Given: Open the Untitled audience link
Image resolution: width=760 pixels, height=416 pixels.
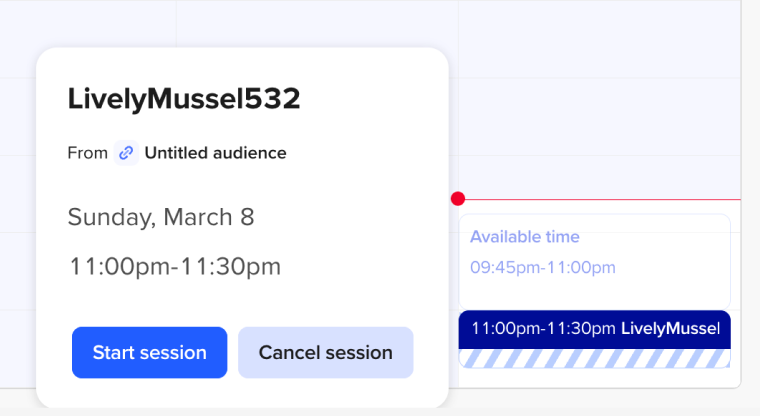Looking at the screenshot, I should tap(215, 153).
